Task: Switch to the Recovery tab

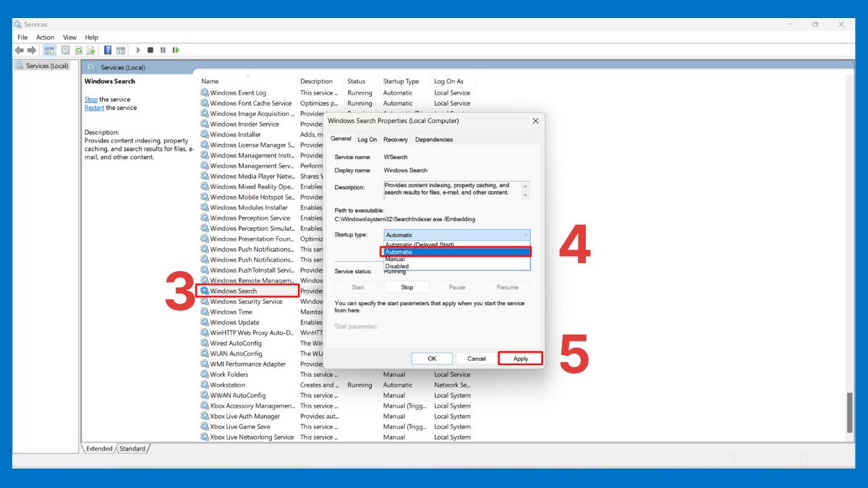Action: coord(395,140)
